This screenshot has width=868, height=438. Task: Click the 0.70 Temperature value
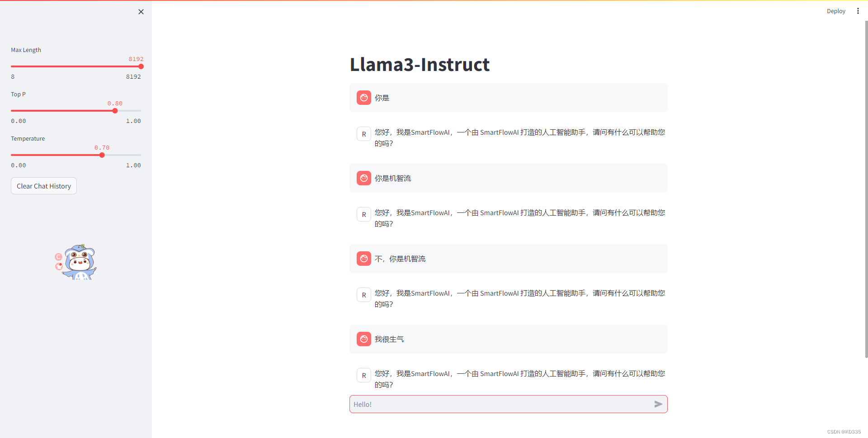tap(102, 147)
